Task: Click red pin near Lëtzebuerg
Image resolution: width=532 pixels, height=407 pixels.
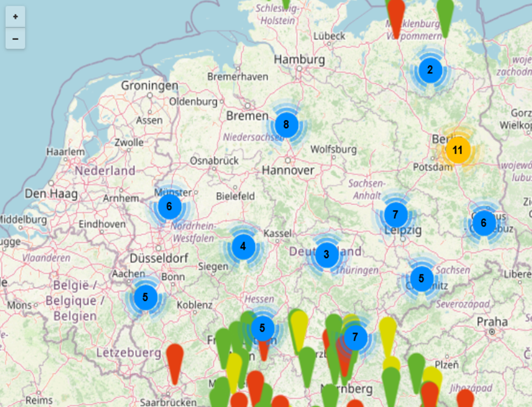Action: [175, 357]
